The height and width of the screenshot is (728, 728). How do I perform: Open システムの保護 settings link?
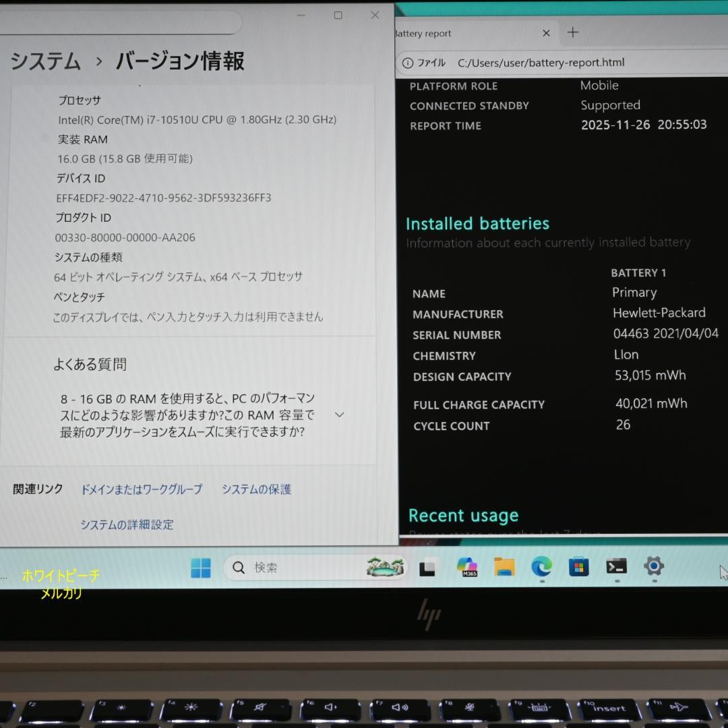point(256,489)
